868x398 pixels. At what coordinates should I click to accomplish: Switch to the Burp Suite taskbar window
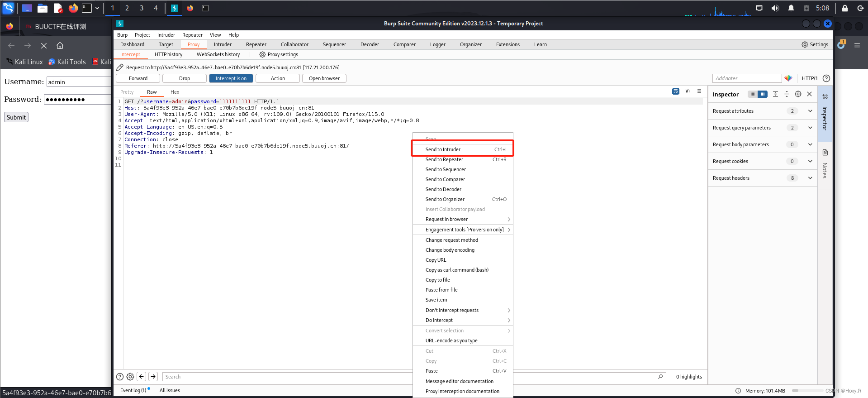coord(175,8)
